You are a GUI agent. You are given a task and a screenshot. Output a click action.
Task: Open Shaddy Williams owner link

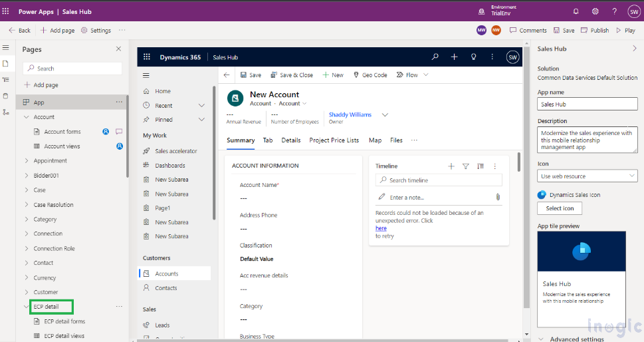350,114
